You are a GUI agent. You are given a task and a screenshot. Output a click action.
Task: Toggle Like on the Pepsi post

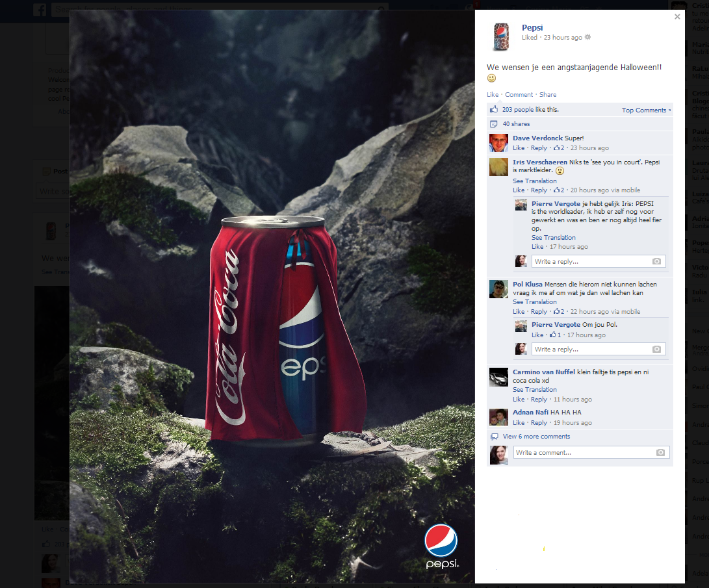click(x=493, y=95)
